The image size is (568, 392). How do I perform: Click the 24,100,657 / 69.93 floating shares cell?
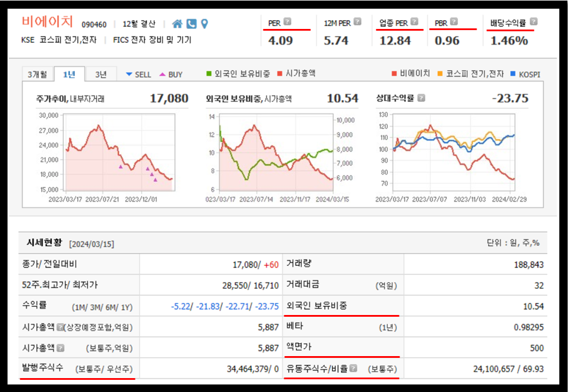[508, 369]
